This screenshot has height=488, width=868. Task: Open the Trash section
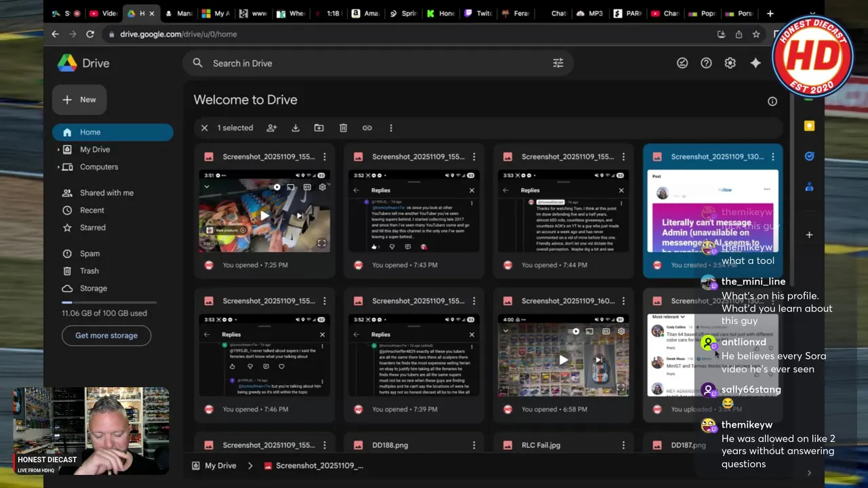tap(90, 270)
